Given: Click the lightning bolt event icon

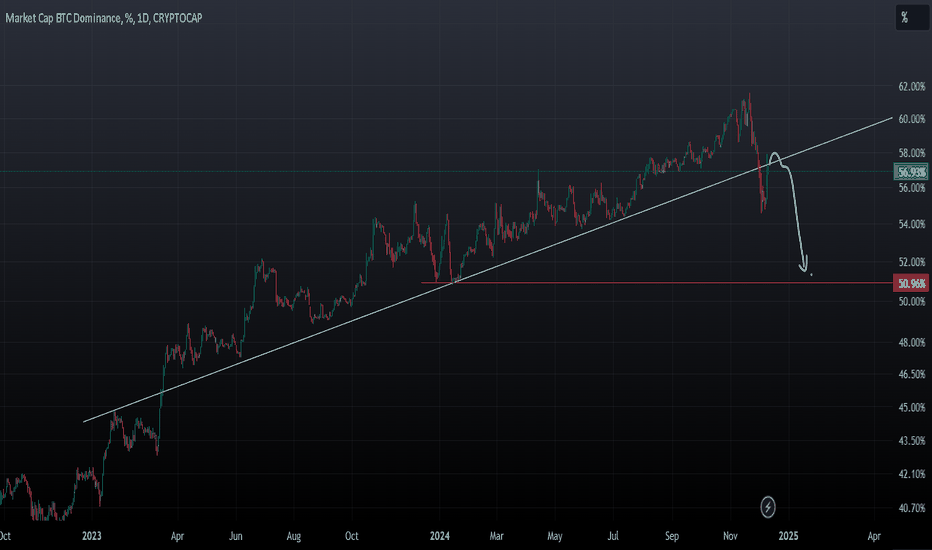Looking at the screenshot, I should click(767, 507).
